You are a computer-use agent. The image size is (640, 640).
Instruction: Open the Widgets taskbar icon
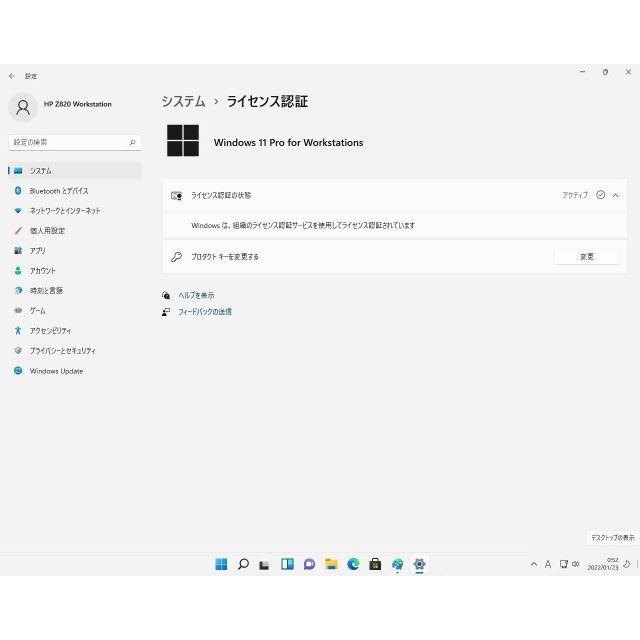287,564
